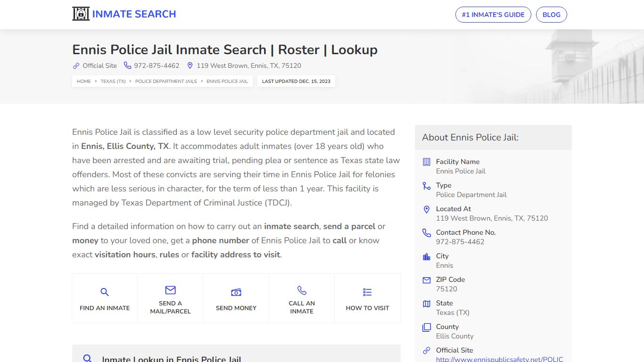Open the INMATE SEARCH home title

pos(134,14)
